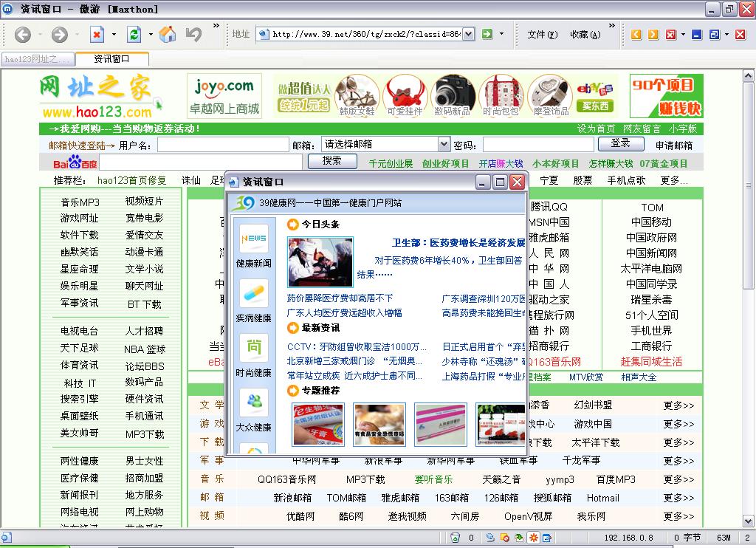The image size is (756, 548).
Task: Click green Go arrow beside address bar
Action: click(487, 33)
